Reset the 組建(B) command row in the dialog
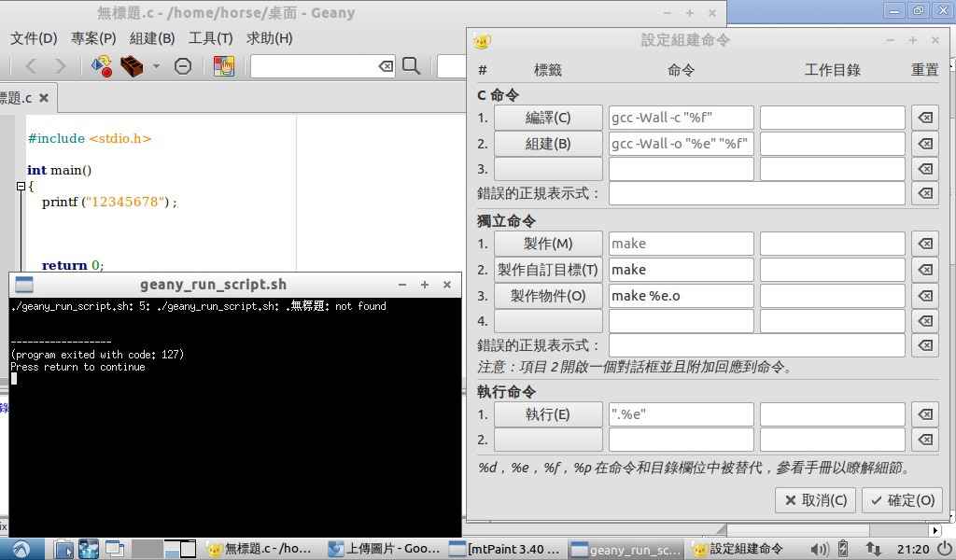 click(925, 144)
